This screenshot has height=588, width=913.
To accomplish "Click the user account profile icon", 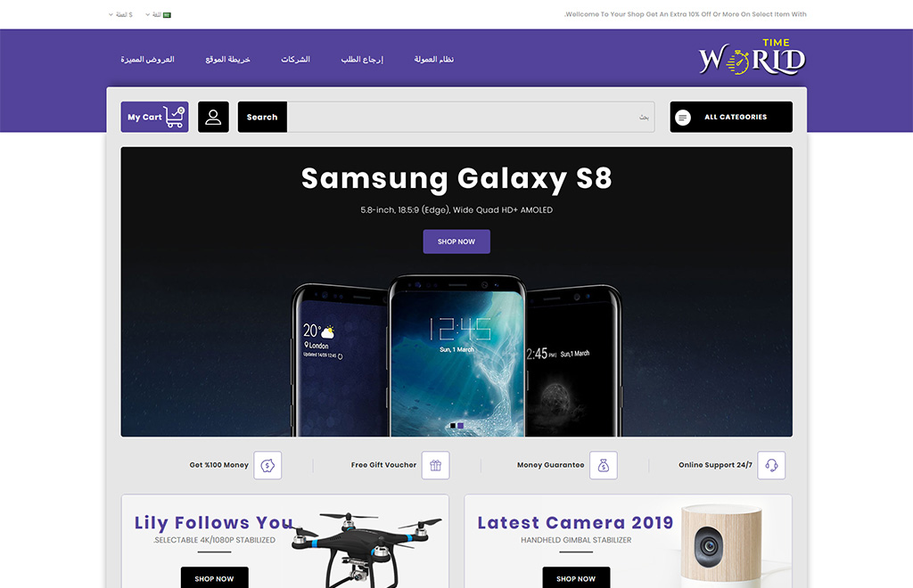I will click(213, 117).
